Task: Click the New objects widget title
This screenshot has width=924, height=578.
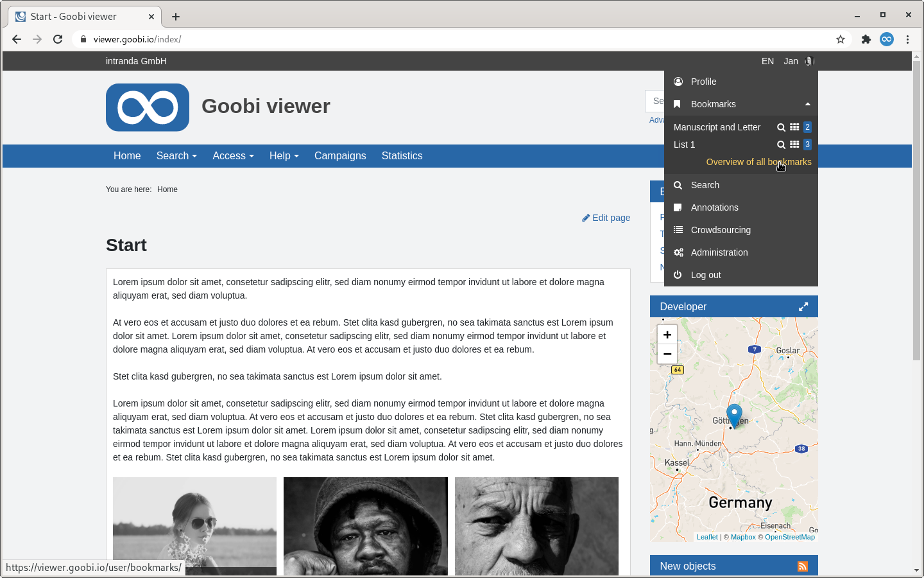Action: (x=687, y=566)
